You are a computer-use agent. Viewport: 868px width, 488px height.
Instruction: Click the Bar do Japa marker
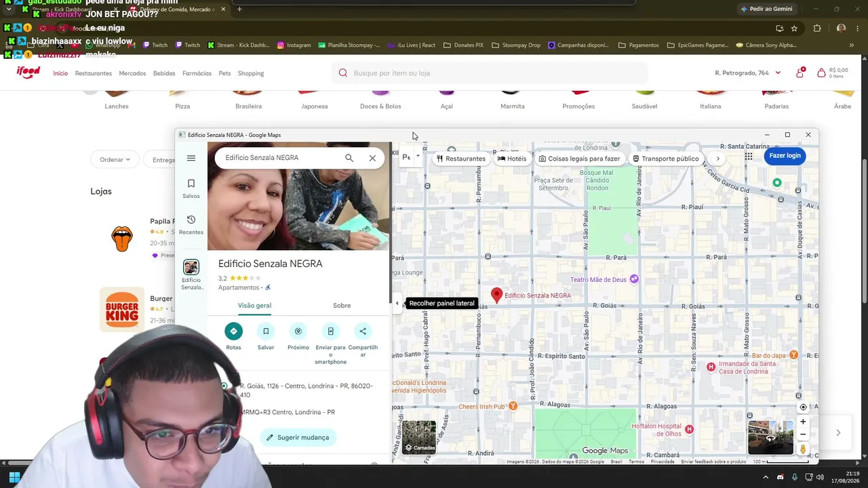point(793,355)
